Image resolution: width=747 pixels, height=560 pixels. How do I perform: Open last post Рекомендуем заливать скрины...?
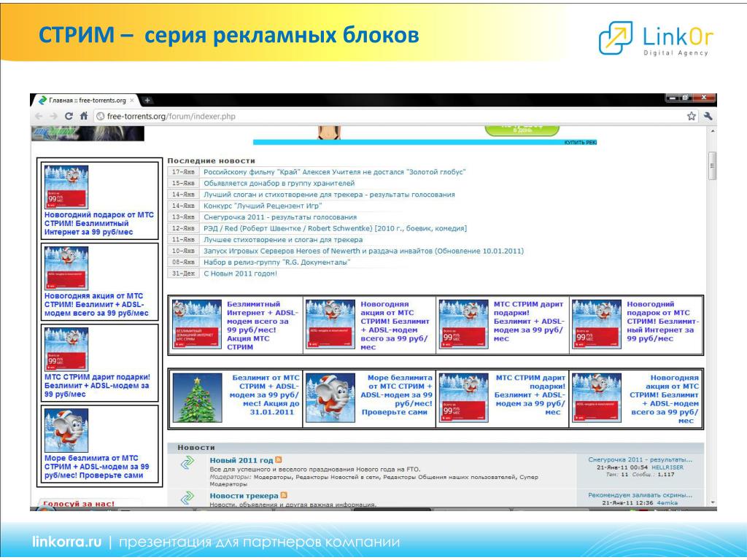(x=640, y=495)
